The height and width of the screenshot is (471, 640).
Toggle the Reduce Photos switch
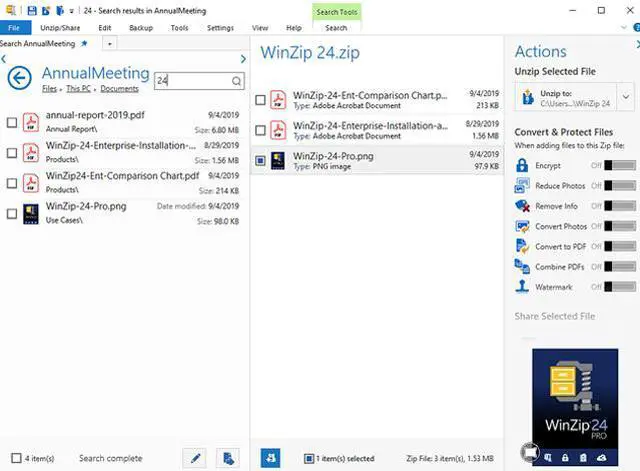[620, 186]
